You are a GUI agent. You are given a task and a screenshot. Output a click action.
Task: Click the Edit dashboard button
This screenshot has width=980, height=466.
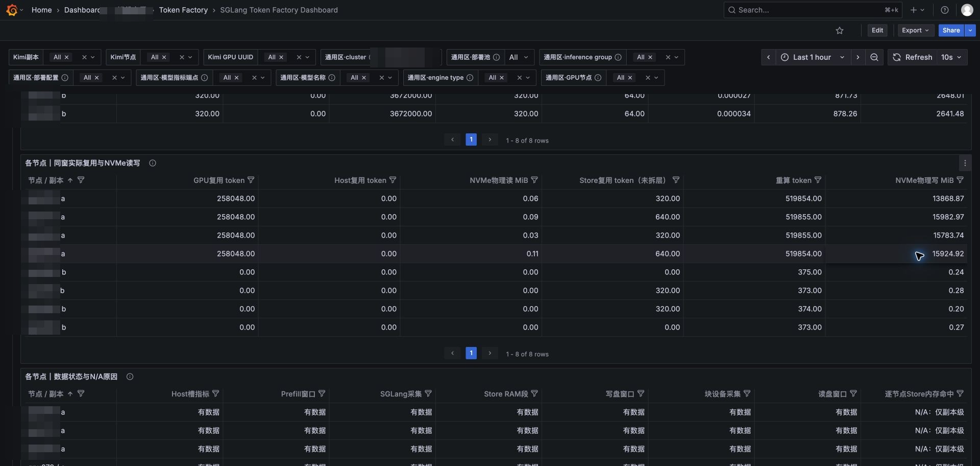tap(877, 31)
